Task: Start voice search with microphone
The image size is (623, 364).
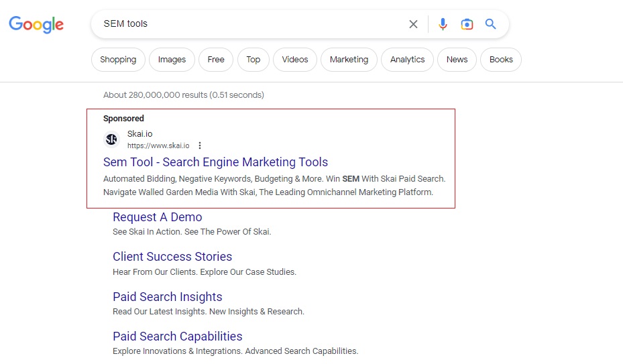Action: (x=443, y=24)
